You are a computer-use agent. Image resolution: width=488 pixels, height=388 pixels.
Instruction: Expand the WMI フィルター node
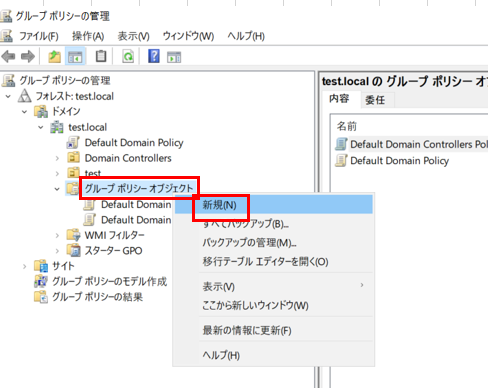pos(57,235)
